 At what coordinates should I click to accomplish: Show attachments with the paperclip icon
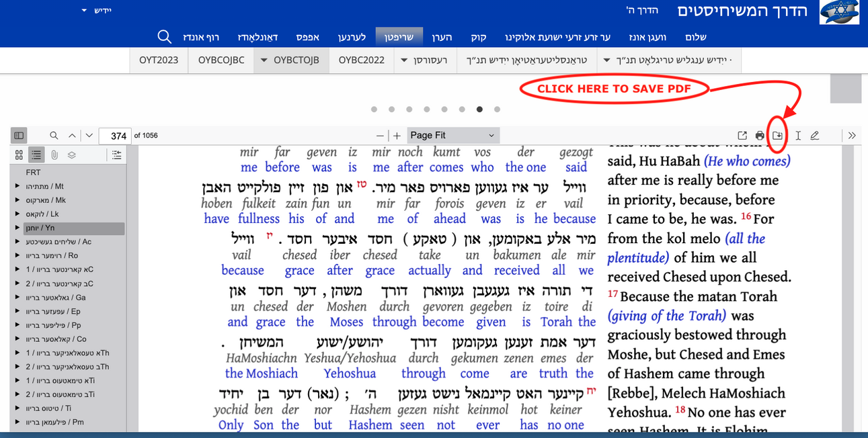[x=54, y=155]
